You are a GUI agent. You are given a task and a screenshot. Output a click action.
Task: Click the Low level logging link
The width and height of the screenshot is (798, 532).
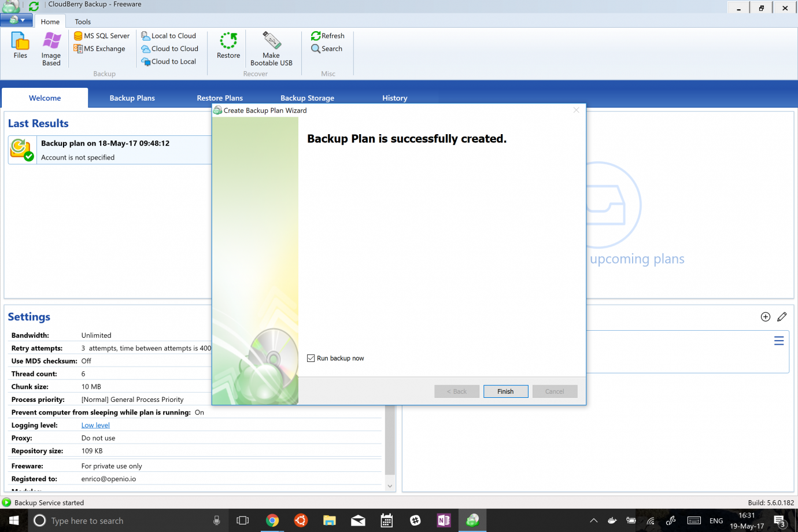95,425
